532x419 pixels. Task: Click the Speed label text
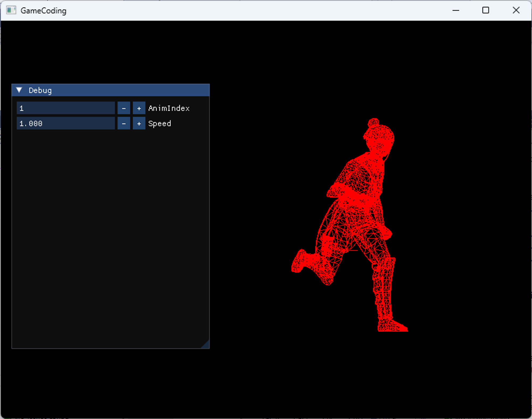point(160,123)
